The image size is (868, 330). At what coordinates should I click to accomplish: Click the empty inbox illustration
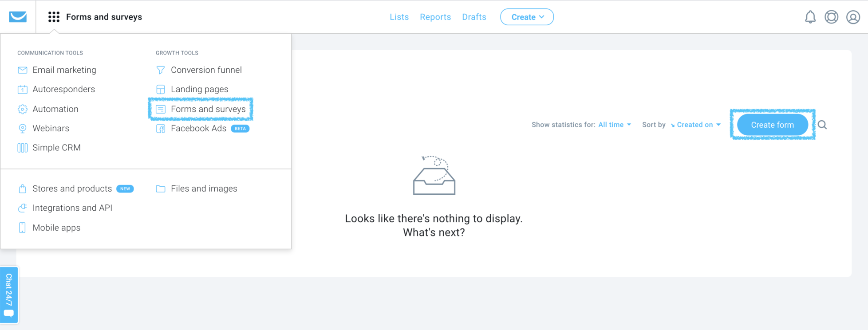pyautogui.click(x=434, y=175)
